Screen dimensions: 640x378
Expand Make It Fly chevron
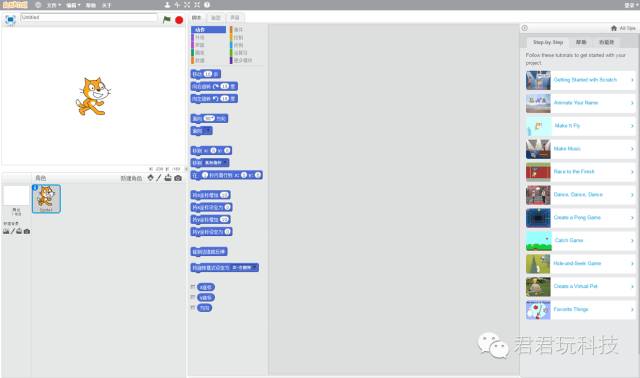(632, 126)
